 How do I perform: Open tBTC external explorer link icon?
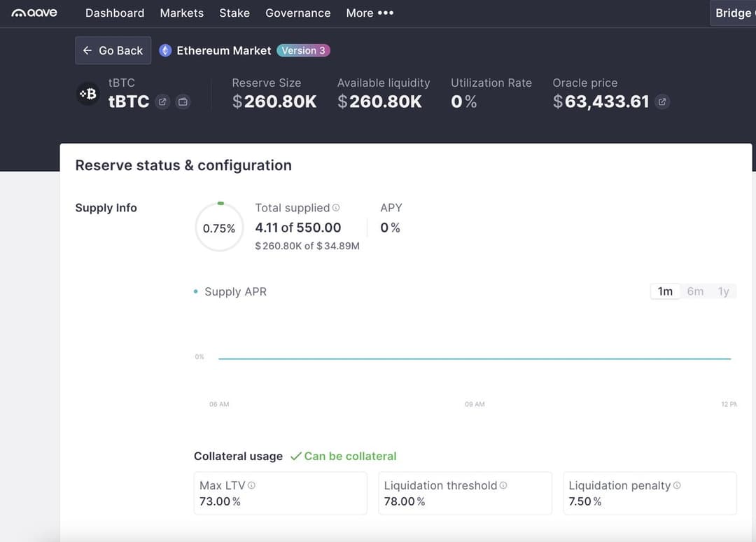click(162, 102)
